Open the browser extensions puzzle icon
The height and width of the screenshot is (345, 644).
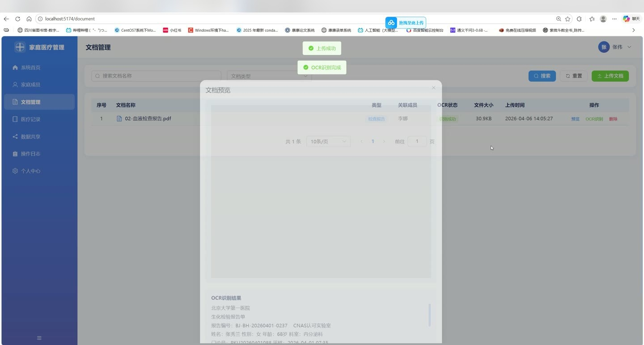(x=580, y=19)
